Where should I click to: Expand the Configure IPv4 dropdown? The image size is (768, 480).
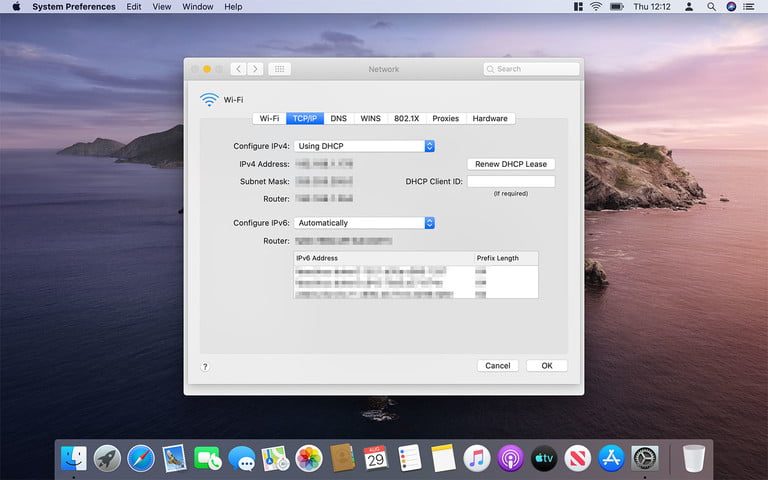(x=364, y=146)
